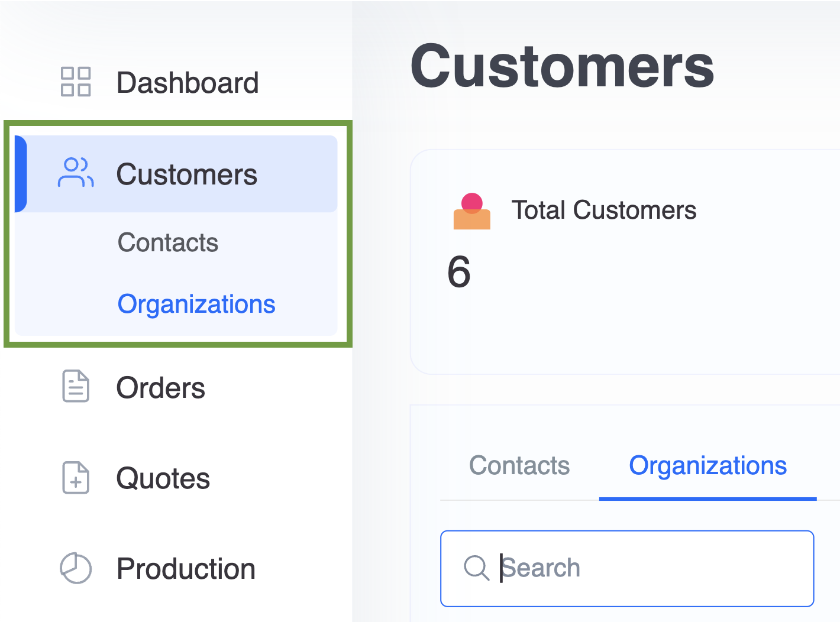Collapse the Customers sidebar section
840x622 pixels.
coord(176,174)
